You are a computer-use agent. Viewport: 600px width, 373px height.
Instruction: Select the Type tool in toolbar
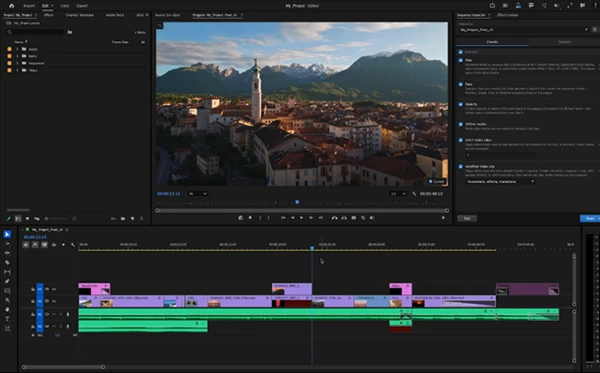coord(7,319)
